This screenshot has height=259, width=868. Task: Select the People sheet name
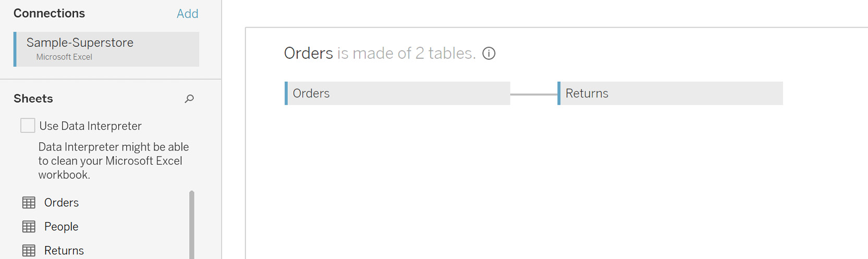pos(62,227)
